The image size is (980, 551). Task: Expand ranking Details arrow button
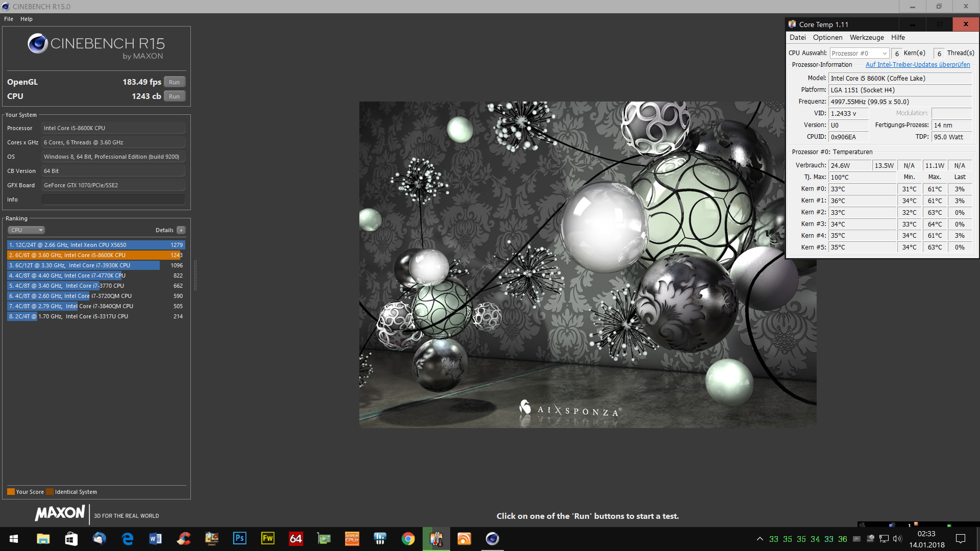(181, 230)
